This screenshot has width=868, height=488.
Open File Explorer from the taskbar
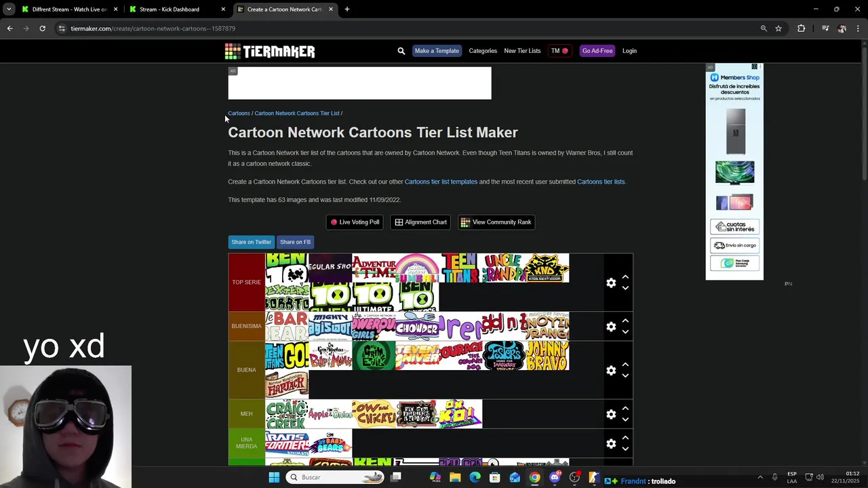coord(455,477)
